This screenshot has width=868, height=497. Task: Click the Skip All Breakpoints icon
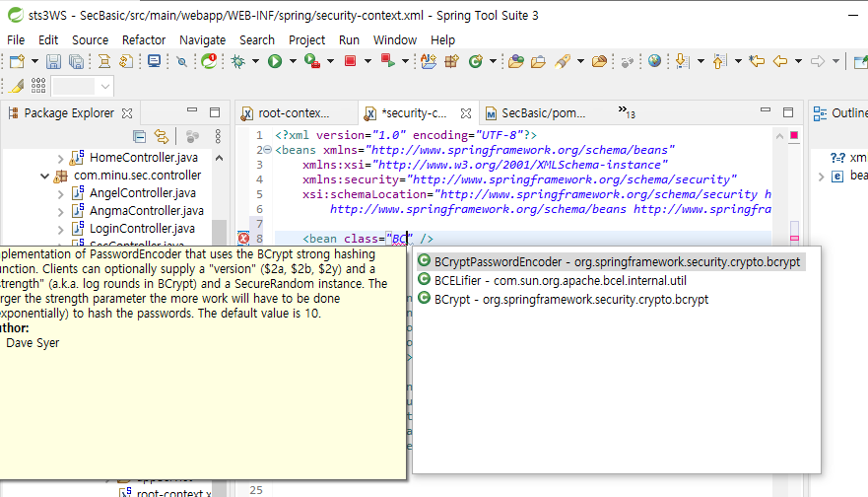(x=181, y=61)
